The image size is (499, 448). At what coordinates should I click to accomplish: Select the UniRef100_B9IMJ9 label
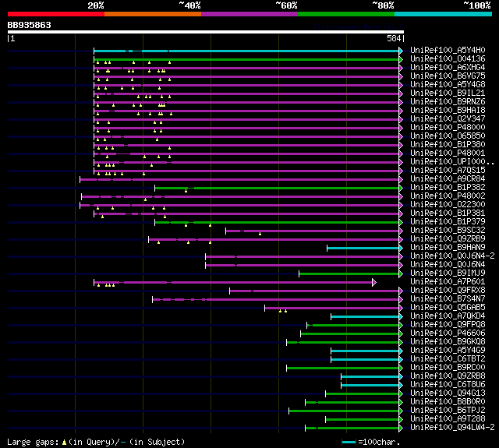(x=448, y=273)
